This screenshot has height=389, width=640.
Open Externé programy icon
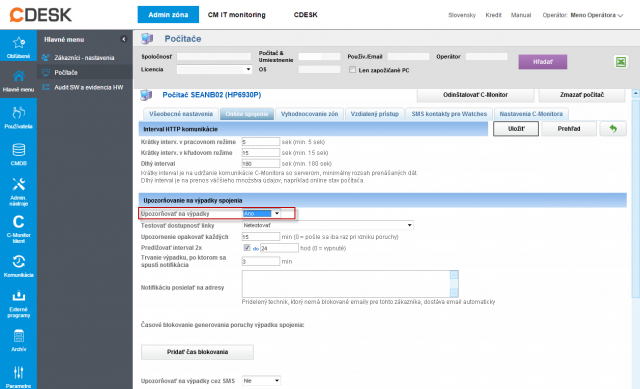click(18, 296)
